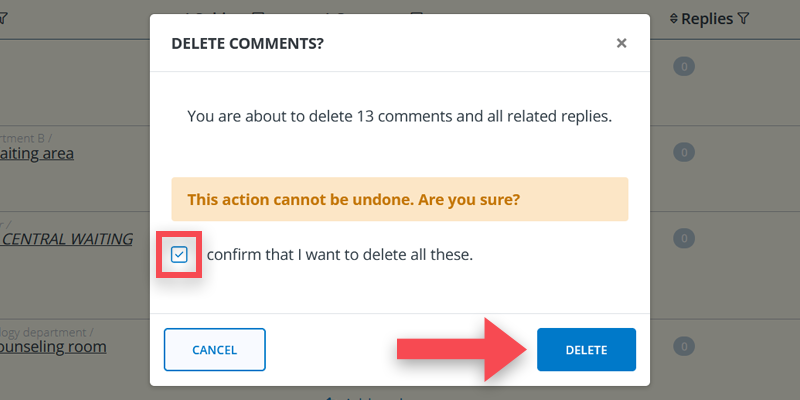Open the Replies column filter funnel

pyautogui.click(x=742, y=18)
